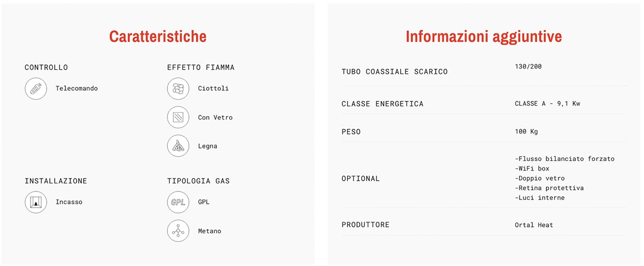Select the CLASSE A - 9,1 Kw value
Viewport: 644px width, 266px height.
[547, 104]
